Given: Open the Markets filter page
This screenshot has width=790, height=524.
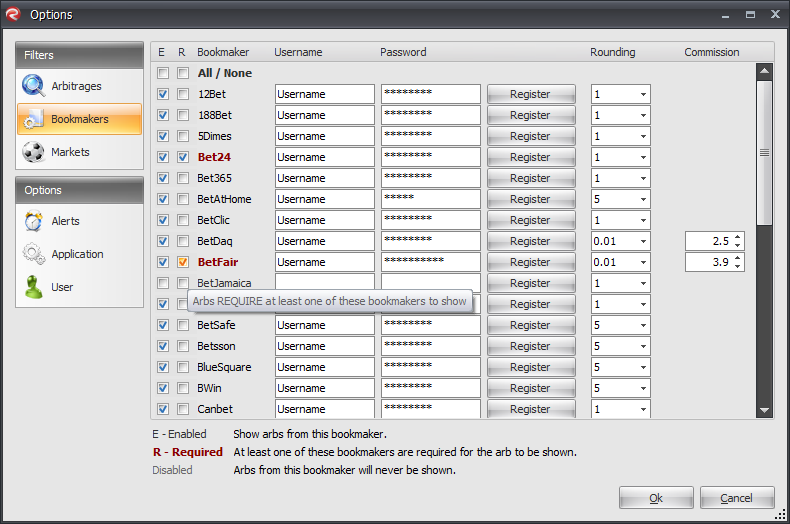Looking at the screenshot, I should (x=80, y=152).
